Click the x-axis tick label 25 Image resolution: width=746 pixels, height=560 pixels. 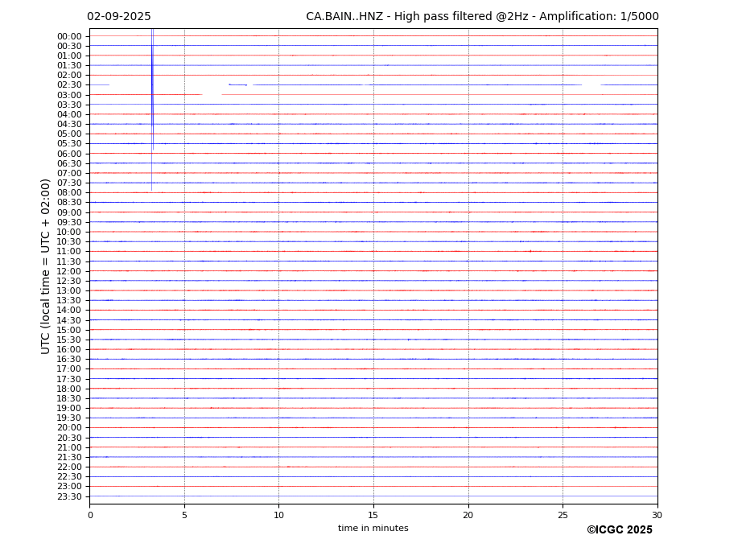(563, 515)
